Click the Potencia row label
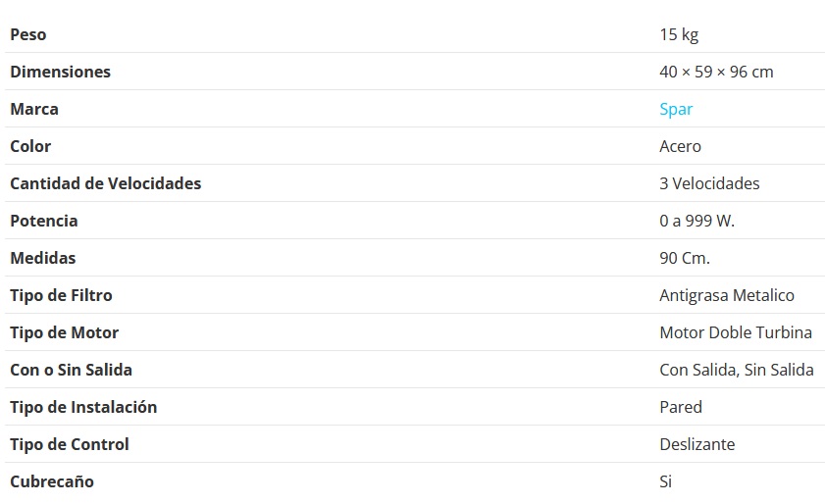 pos(44,221)
